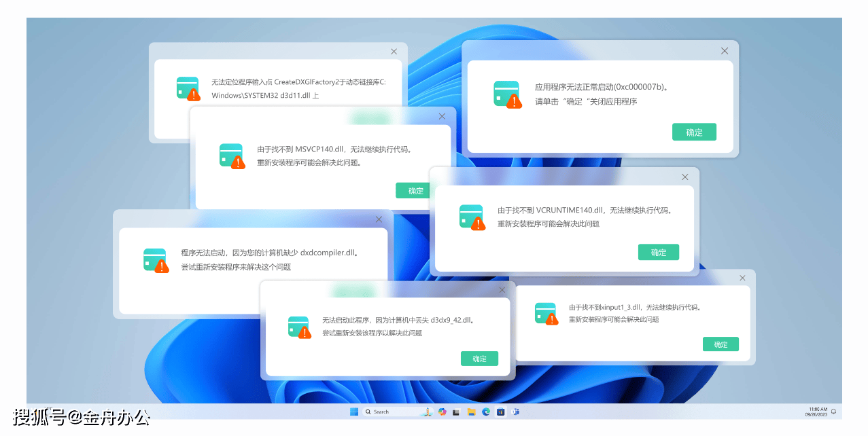
Task: Click text 应用程序无法正常启动(0xc000007b)
Action: 601,87
